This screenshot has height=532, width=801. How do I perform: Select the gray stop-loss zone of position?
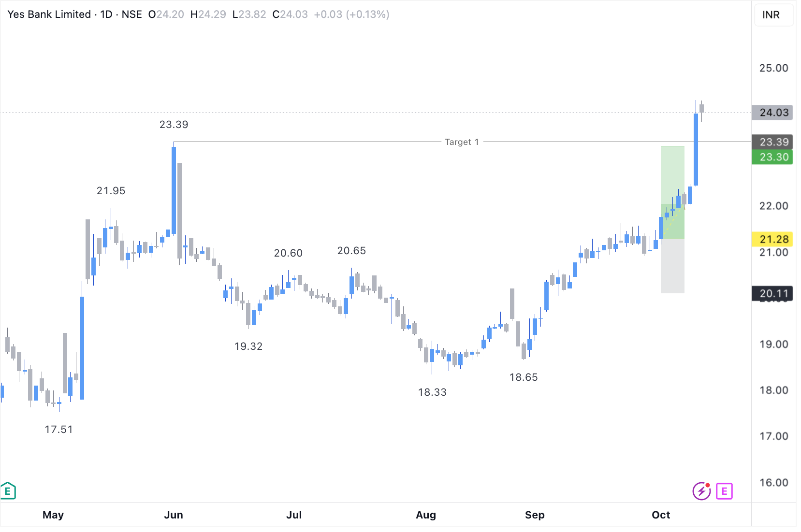pos(672,266)
